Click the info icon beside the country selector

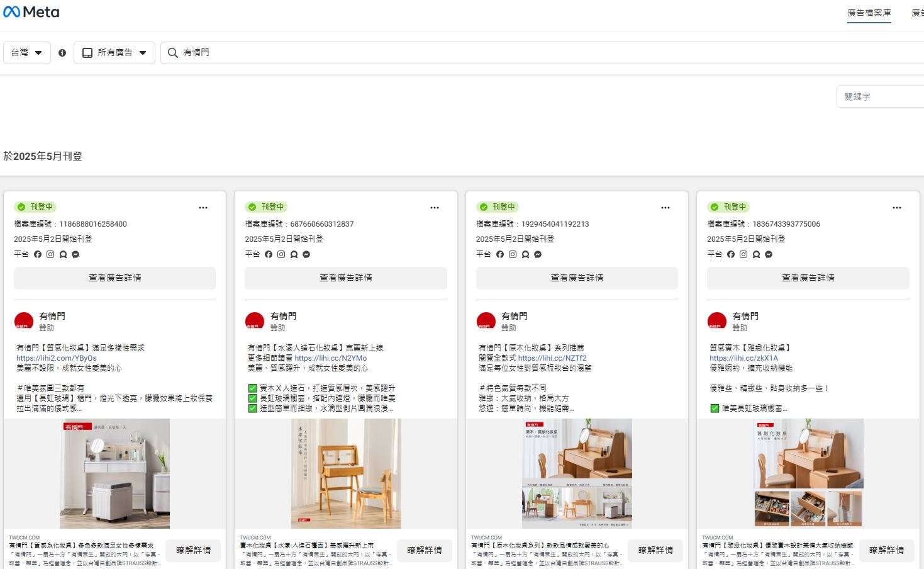point(62,53)
